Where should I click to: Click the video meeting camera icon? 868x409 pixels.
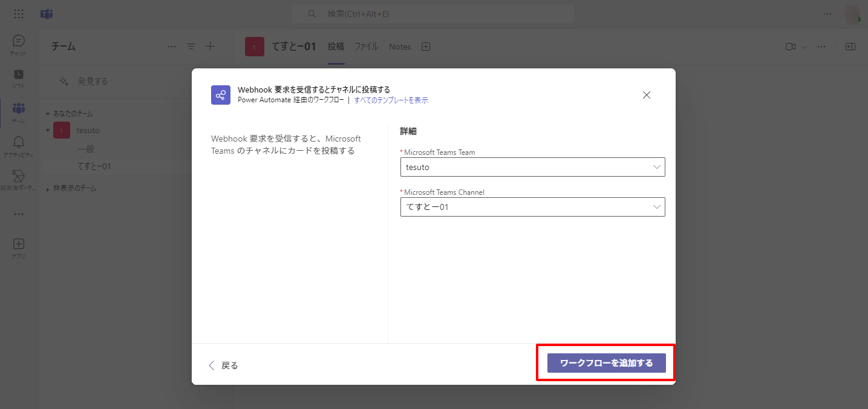tap(790, 47)
